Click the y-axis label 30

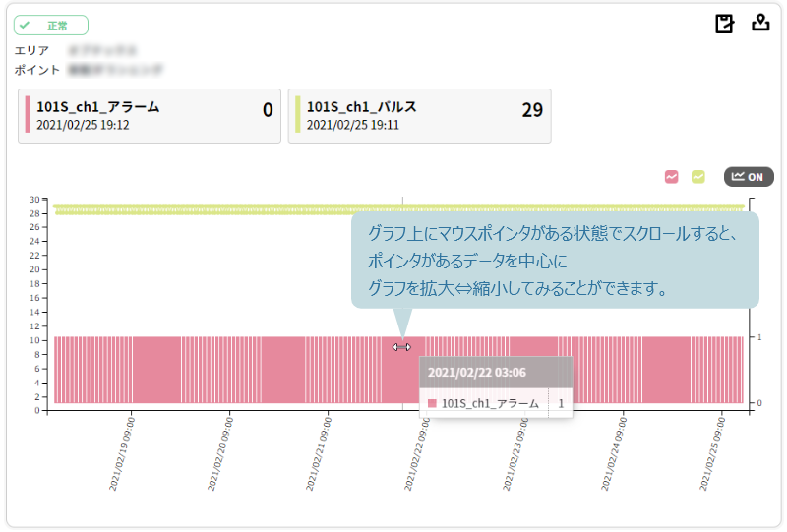tap(34, 200)
